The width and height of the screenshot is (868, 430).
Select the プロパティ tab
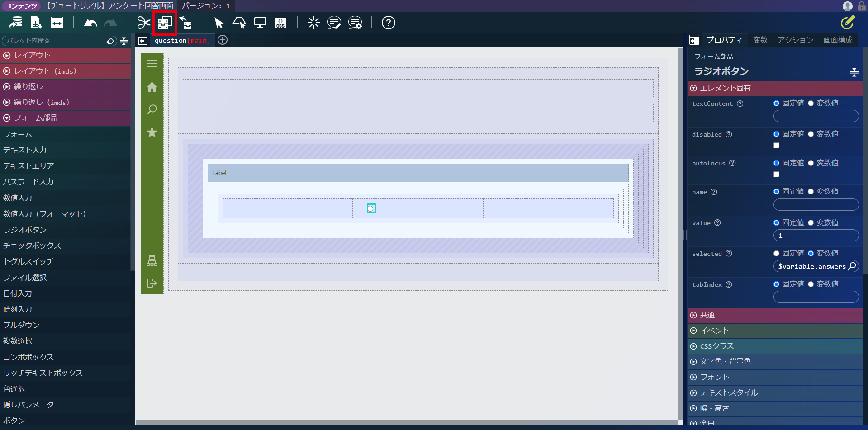[x=724, y=40]
